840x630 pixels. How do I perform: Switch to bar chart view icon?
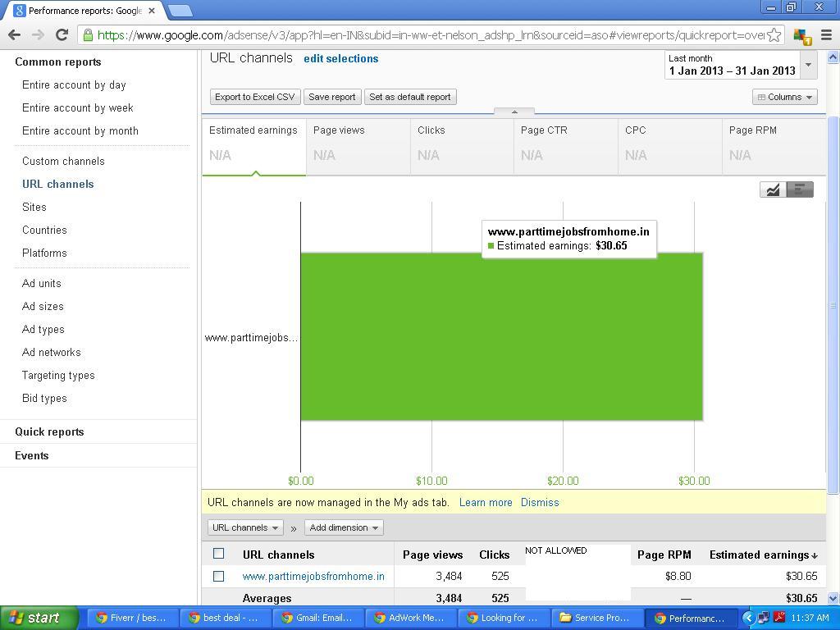(x=800, y=189)
